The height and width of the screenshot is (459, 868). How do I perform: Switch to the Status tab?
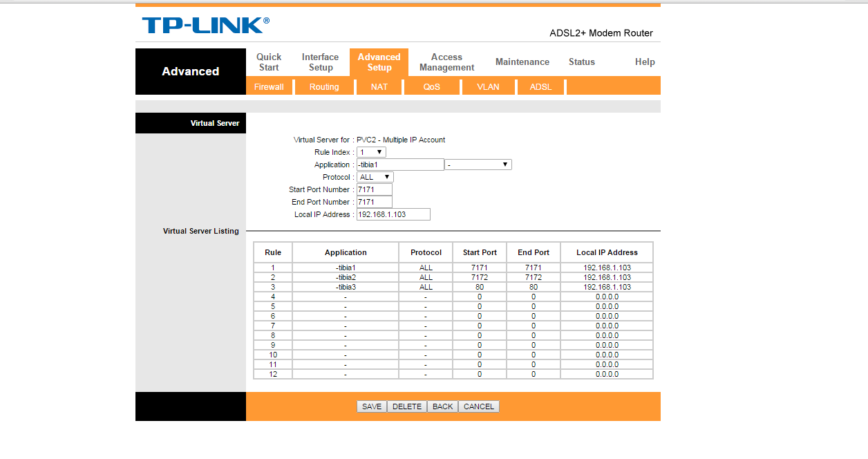[x=582, y=62]
